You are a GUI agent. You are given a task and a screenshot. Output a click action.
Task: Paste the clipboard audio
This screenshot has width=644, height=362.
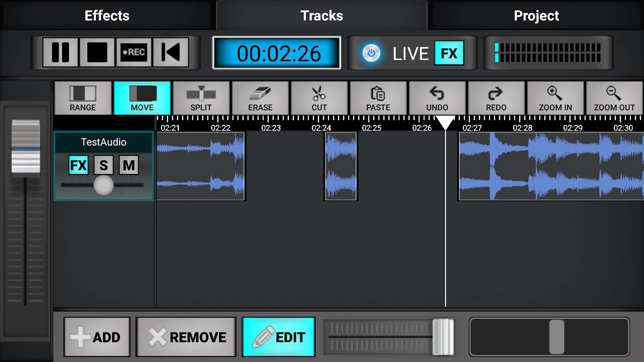(x=378, y=98)
